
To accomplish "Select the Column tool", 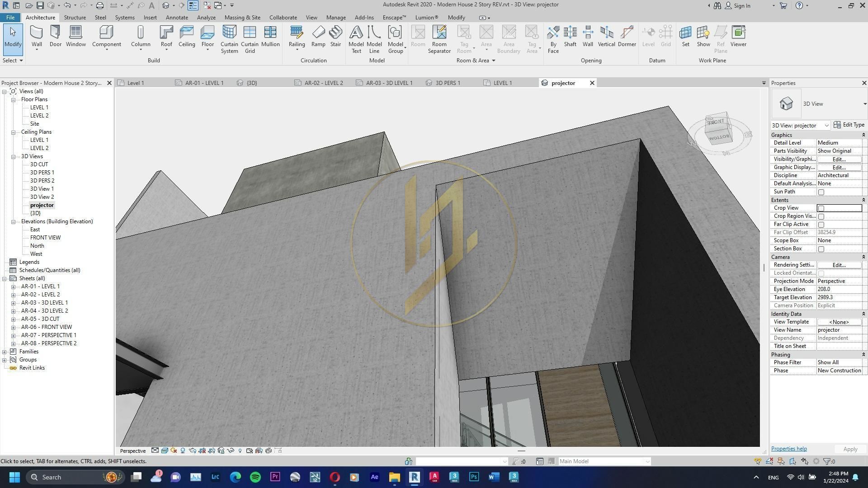I will pos(141,37).
